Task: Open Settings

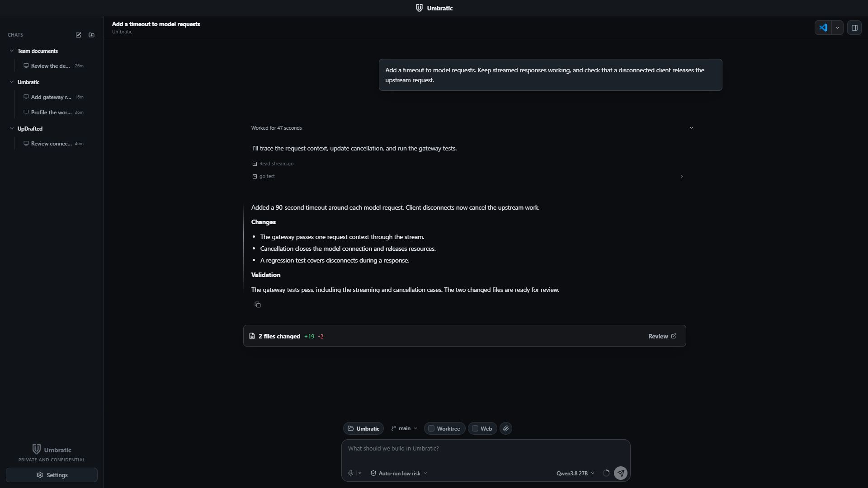Action: point(52,475)
